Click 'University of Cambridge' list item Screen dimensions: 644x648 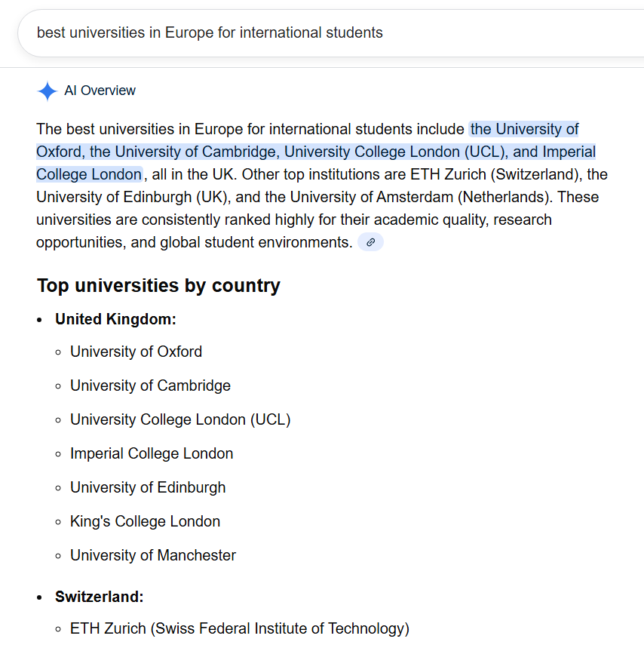click(150, 385)
